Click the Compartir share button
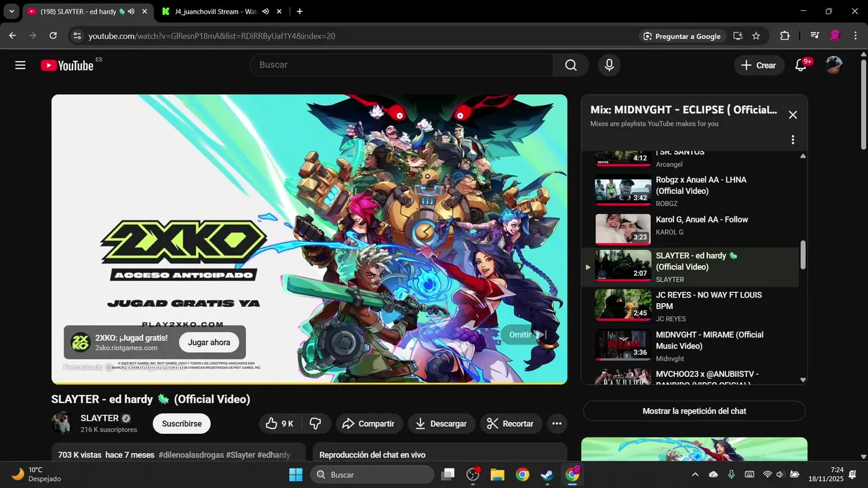This screenshot has height=488, width=868. (x=369, y=424)
